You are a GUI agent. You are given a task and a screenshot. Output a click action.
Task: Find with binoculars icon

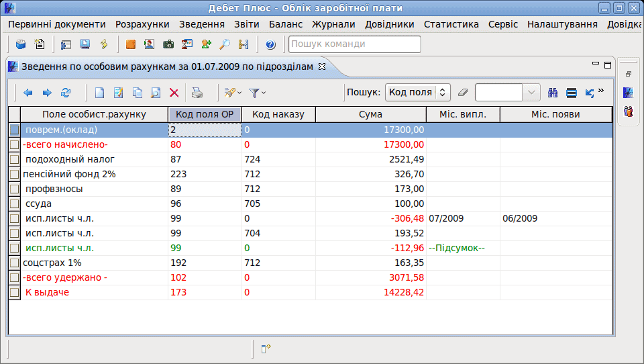553,93
